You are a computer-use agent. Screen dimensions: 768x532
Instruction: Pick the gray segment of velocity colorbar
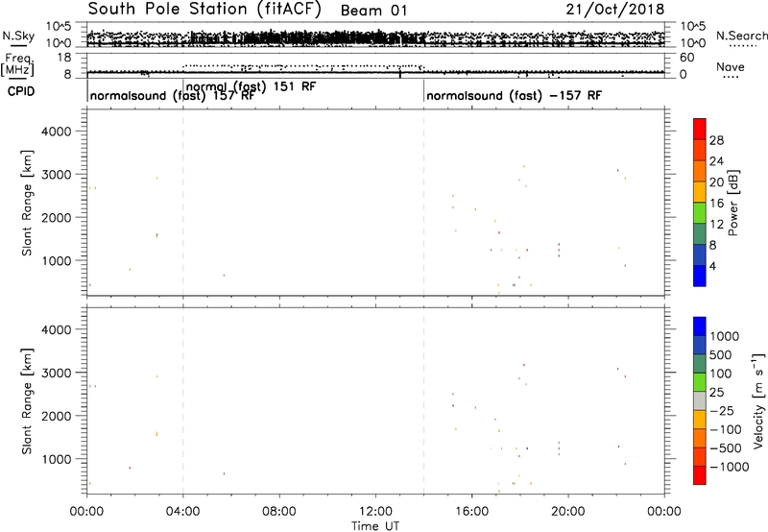(x=700, y=401)
